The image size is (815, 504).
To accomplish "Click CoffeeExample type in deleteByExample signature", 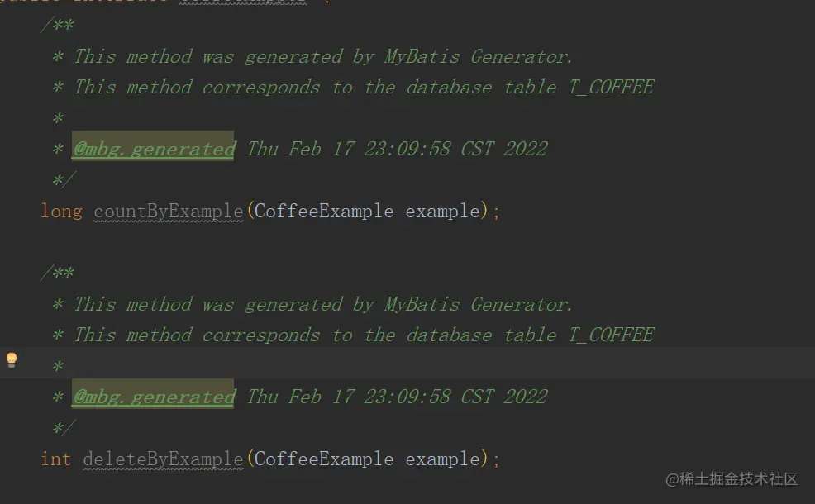I will click(x=324, y=459).
